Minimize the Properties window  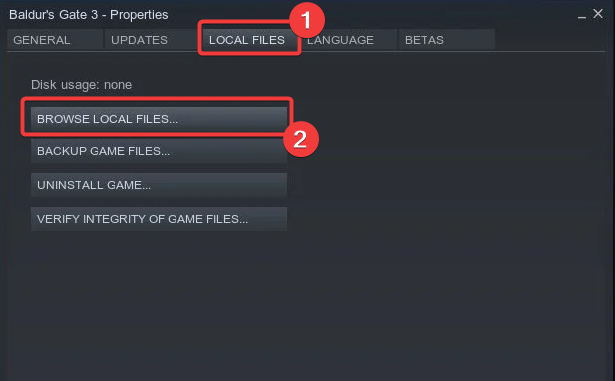582,16
